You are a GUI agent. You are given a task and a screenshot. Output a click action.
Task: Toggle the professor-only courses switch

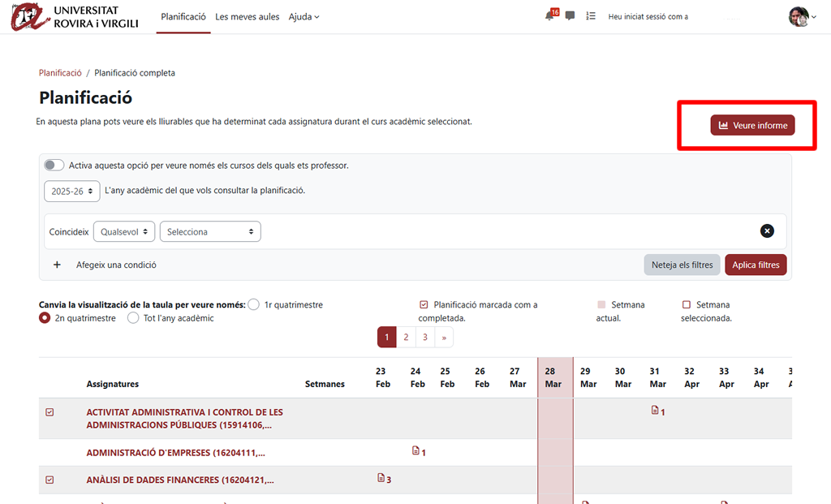pyautogui.click(x=54, y=166)
